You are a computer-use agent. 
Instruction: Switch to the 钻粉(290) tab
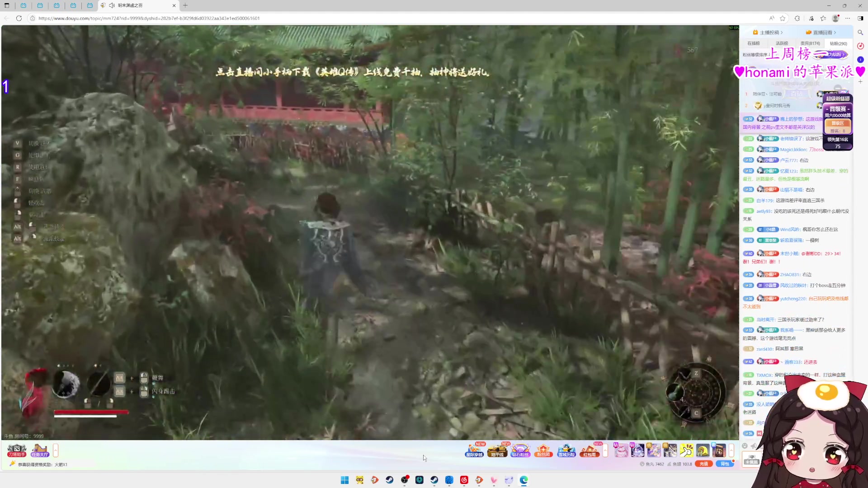click(x=839, y=43)
